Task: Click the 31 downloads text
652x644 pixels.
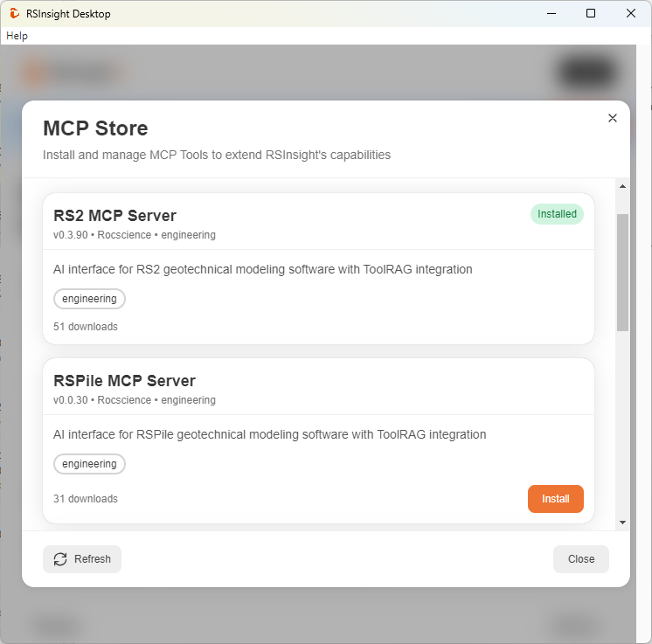Action: [86, 498]
